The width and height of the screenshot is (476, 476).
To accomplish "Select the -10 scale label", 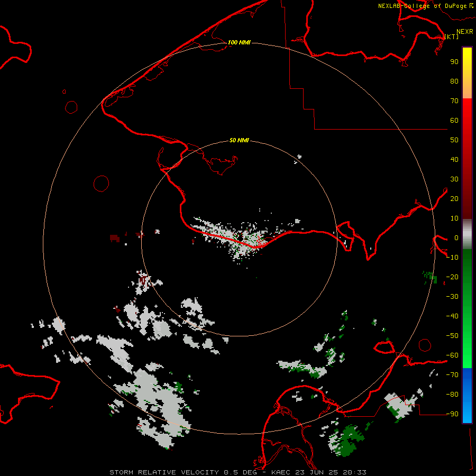I will pos(452,258).
